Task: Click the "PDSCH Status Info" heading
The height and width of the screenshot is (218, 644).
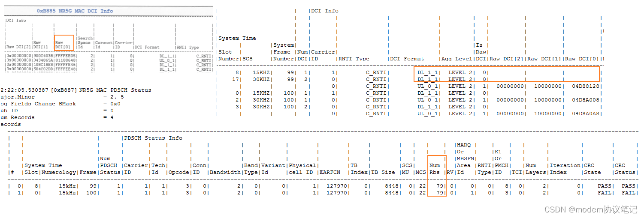Action: click(x=153, y=138)
